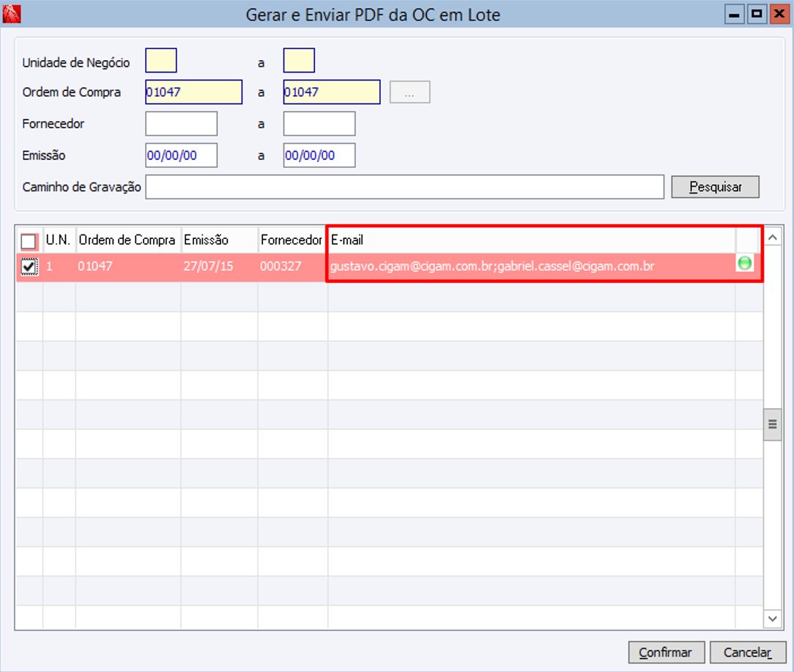Click the starting Ordem de Compra field 01047
794x672 pixels.
click(x=193, y=92)
